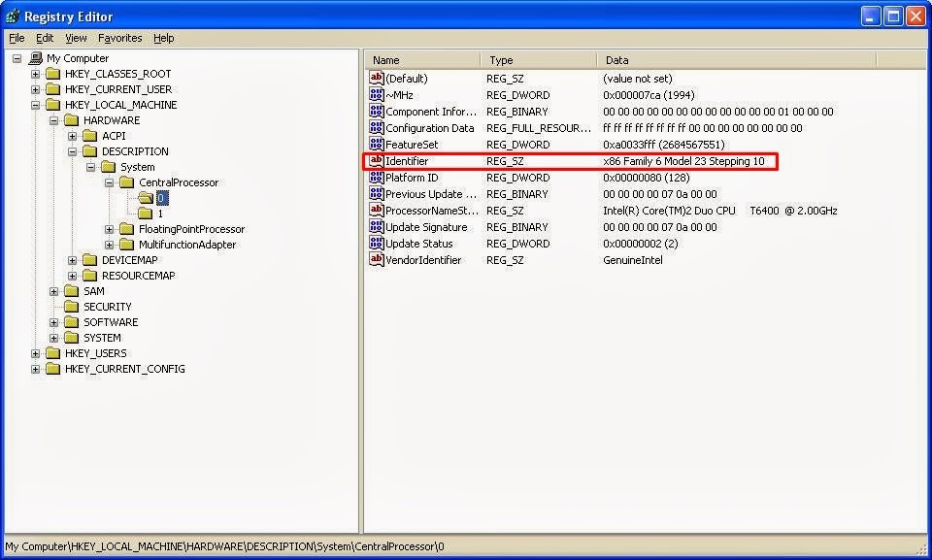Expand the SAM key

tap(54, 291)
